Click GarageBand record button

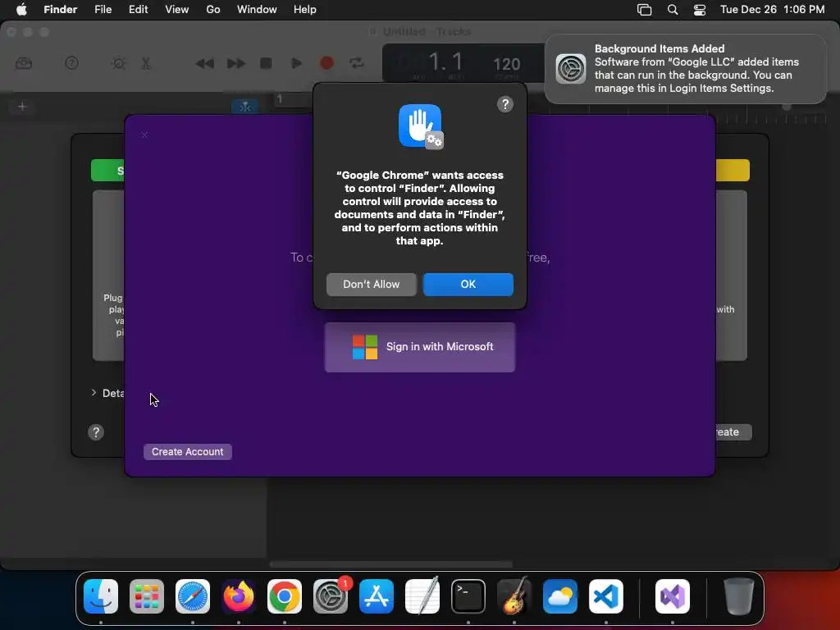tap(326, 64)
